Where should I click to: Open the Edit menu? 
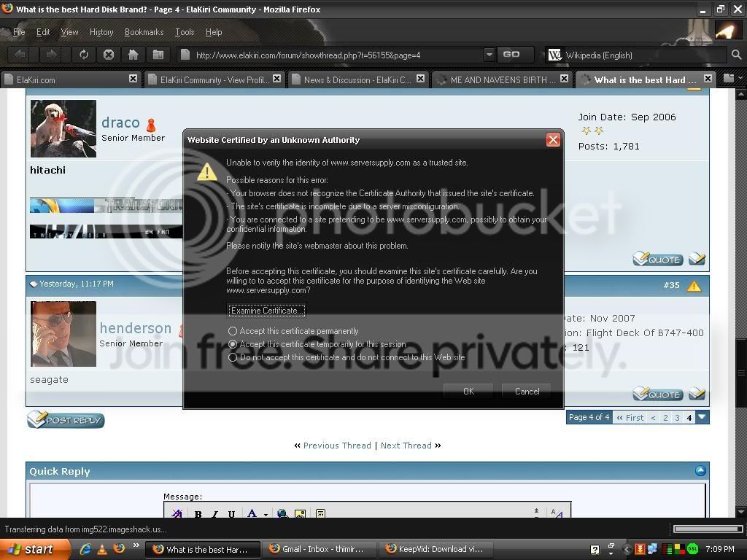(x=43, y=32)
